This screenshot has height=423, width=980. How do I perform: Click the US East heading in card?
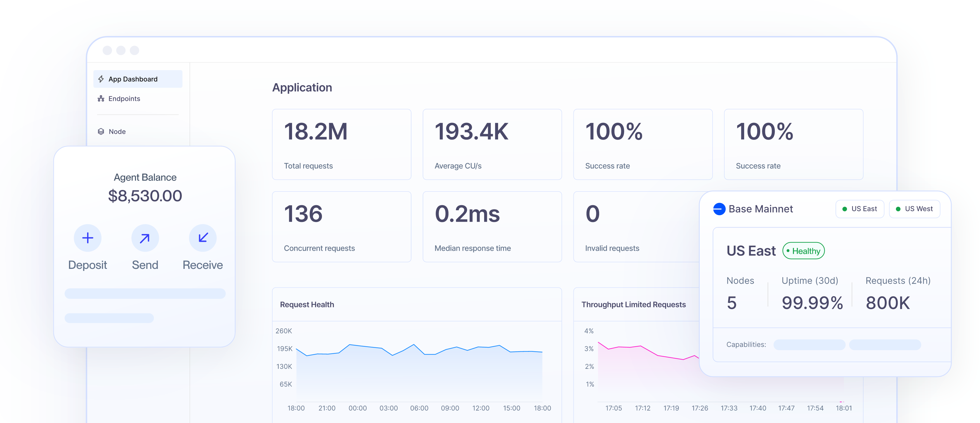click(751, 251)
